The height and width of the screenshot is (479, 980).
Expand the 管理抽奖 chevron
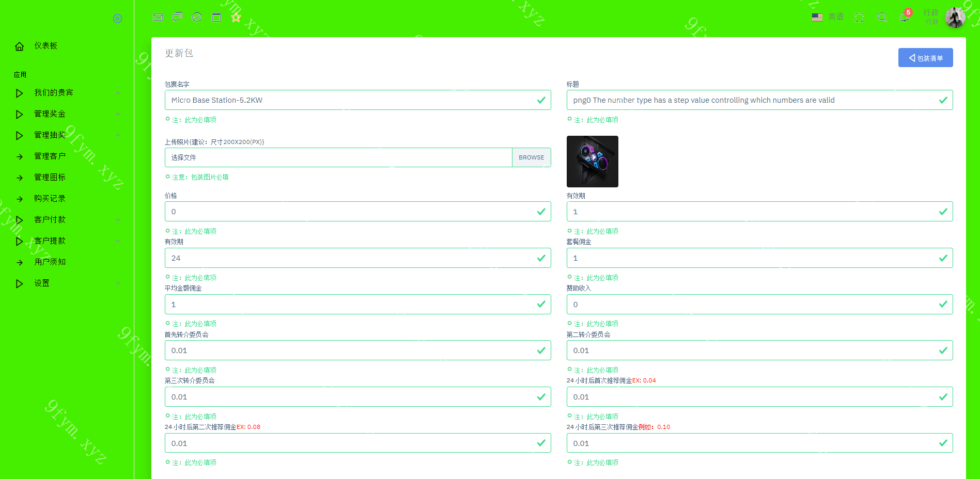point(118,135)
